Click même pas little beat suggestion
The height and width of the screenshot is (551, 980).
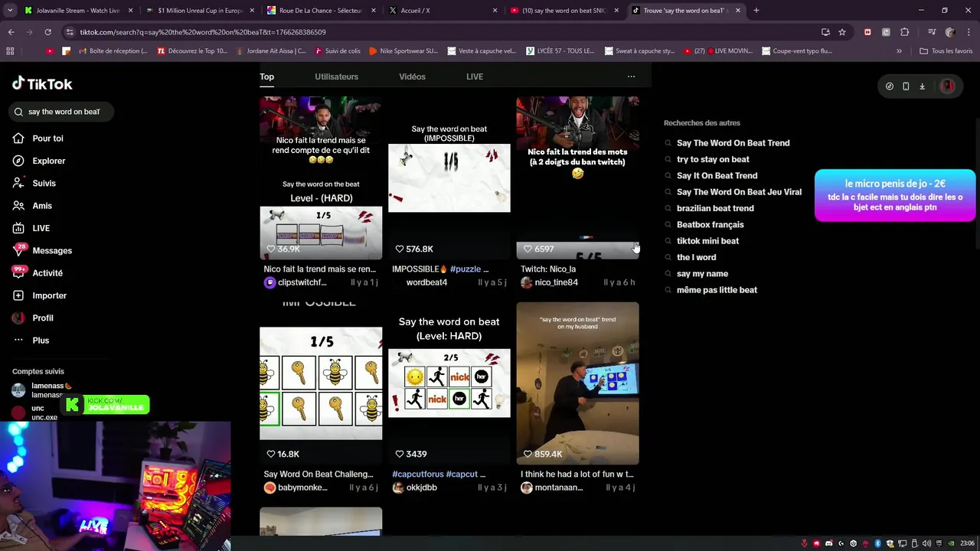717,290
